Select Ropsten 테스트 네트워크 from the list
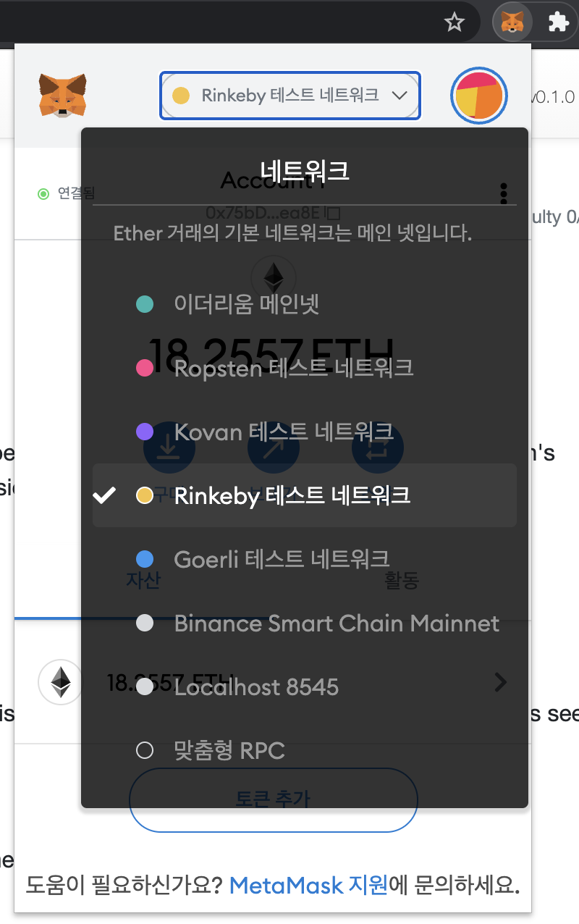579x924 pixels. [292, 368]
